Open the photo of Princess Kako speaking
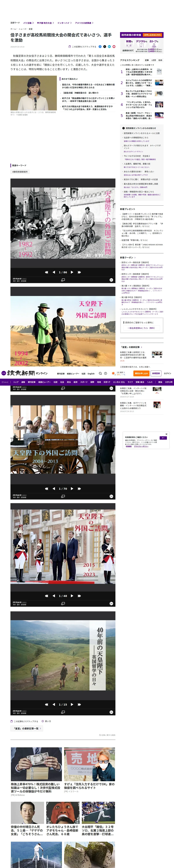The image size is (174, 868). pos(33,93)
